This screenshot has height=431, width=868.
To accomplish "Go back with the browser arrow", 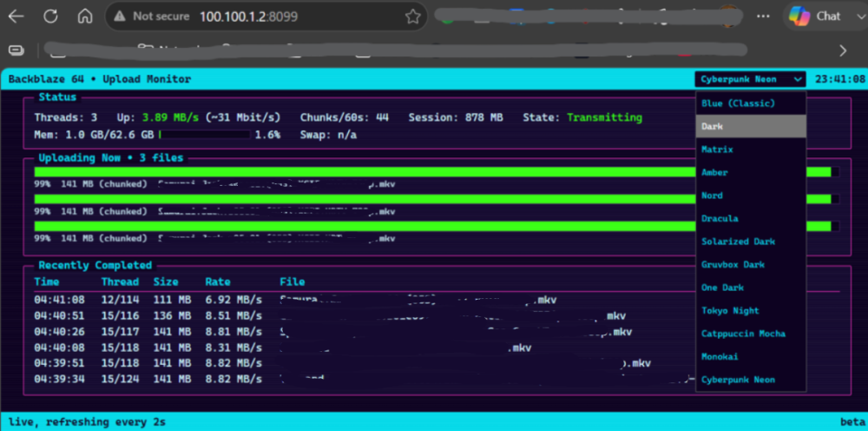I will point(16,17).
